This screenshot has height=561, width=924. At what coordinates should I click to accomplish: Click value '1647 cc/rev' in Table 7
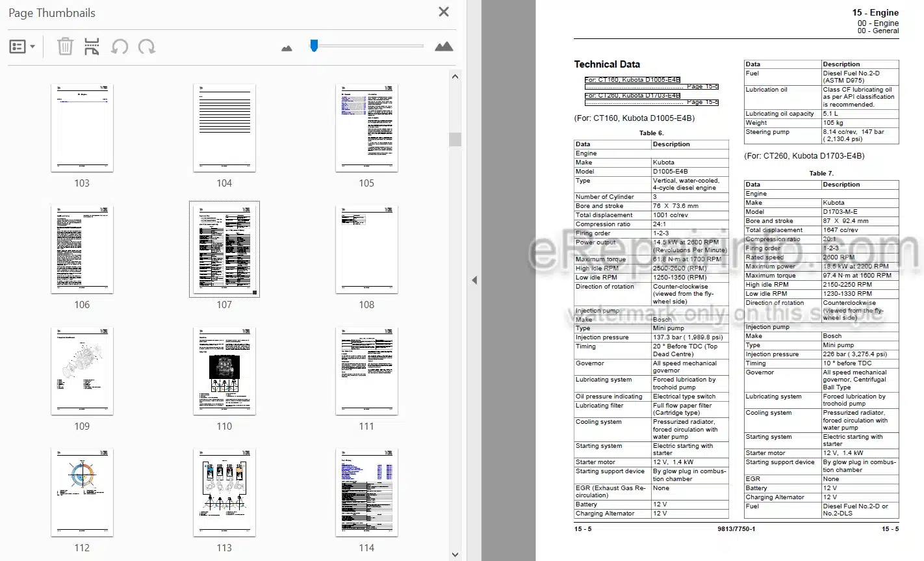840,230
